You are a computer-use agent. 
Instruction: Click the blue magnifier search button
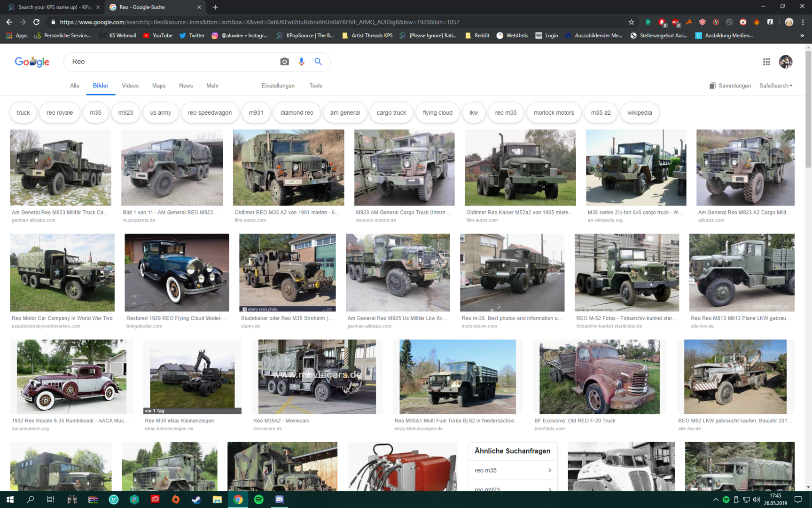tap(318, 62)
